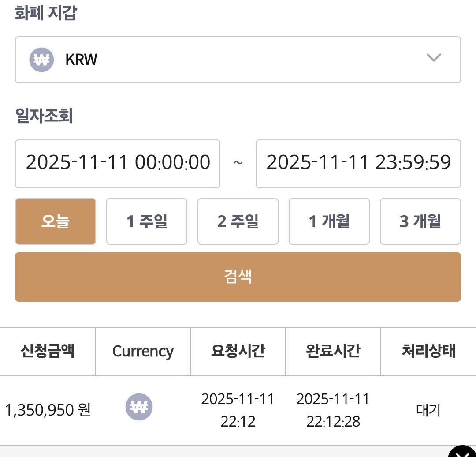Screen dimensions: 476x457
Task: Choose the 3 개월 date range
Action: pos(420,221)
